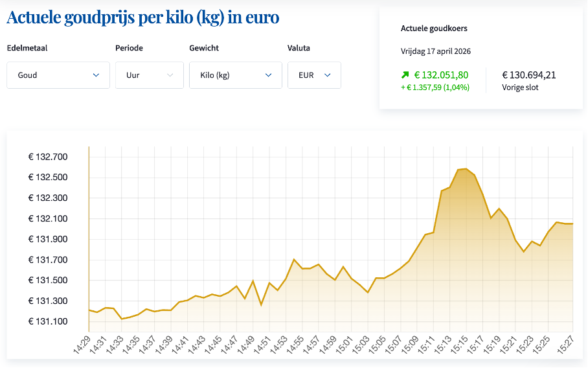Click the page heading Actuele goudprijs per kilo
The height and width of the screenshot is (368, 588).
(142, 17)
